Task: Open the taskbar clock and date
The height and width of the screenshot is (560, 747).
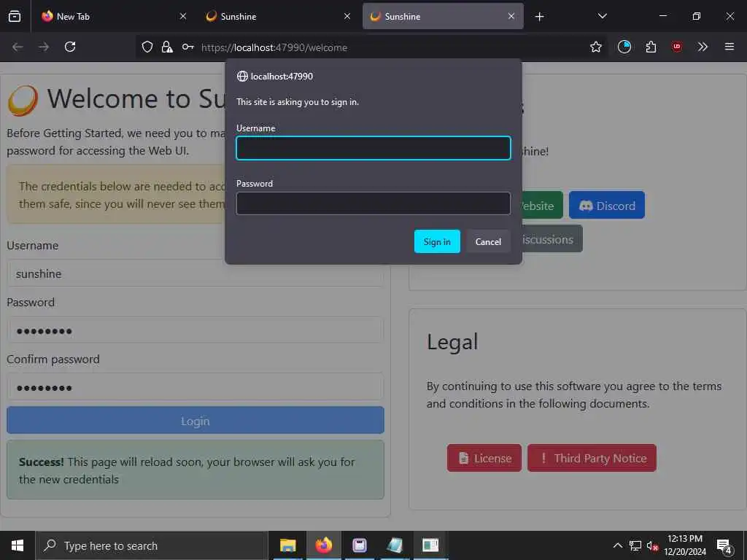Action: tap(685, 545)
